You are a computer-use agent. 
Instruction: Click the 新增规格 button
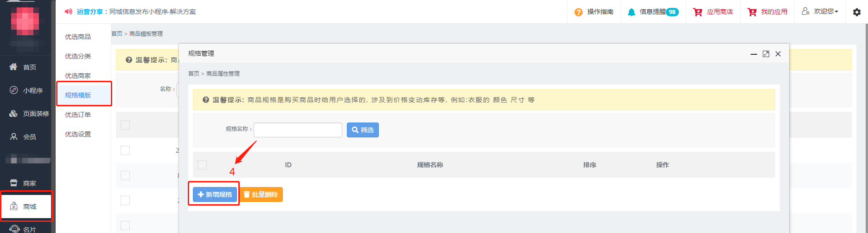click(215, 194)
